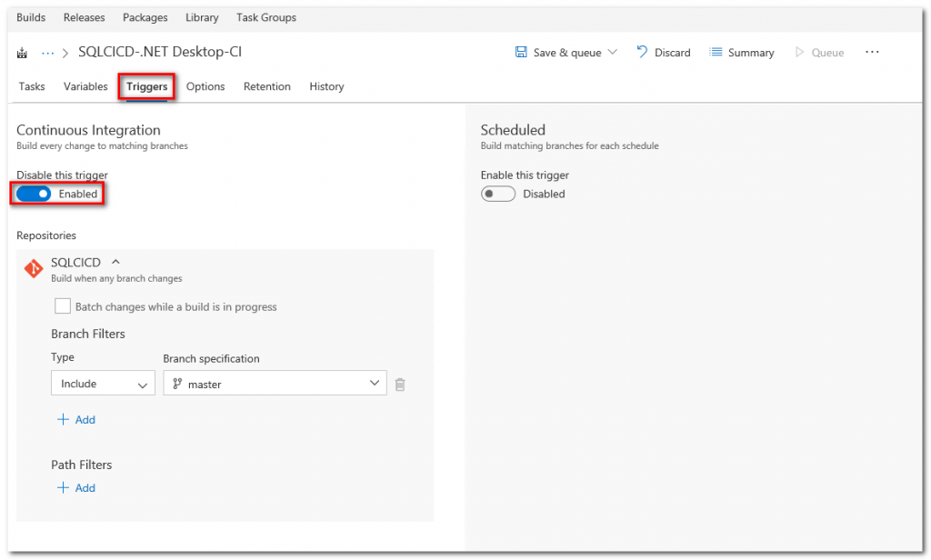Click the build definition icon in breadcrumb
This screenshot has width=931, height=560.
coord(22,53)
